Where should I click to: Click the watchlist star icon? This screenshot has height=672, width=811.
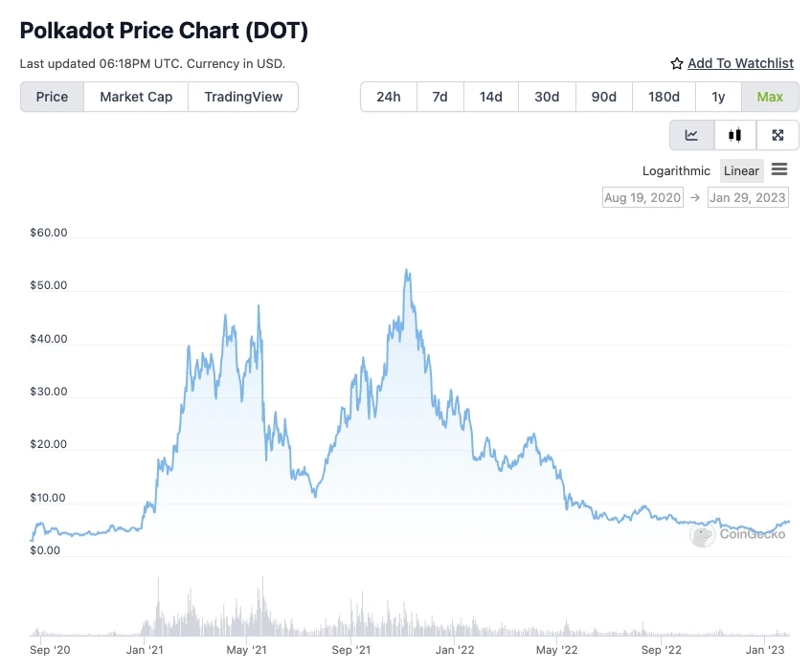coord(677,63)
